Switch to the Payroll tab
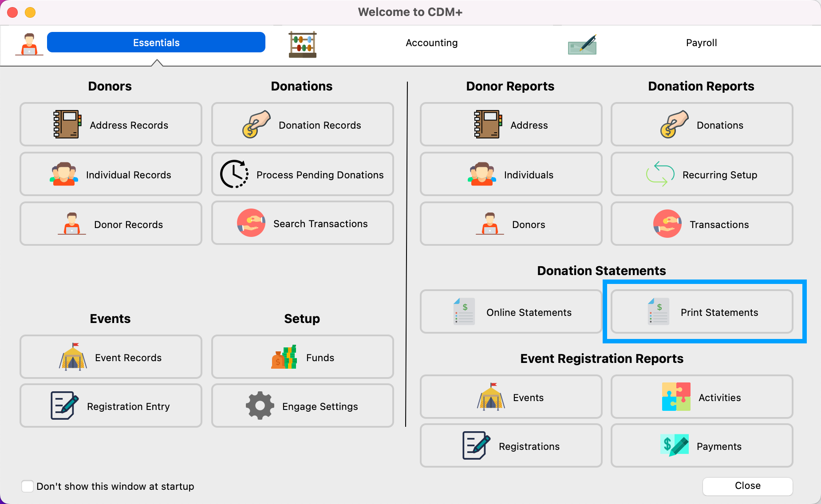821x504 pixels. tap(701, 43)
